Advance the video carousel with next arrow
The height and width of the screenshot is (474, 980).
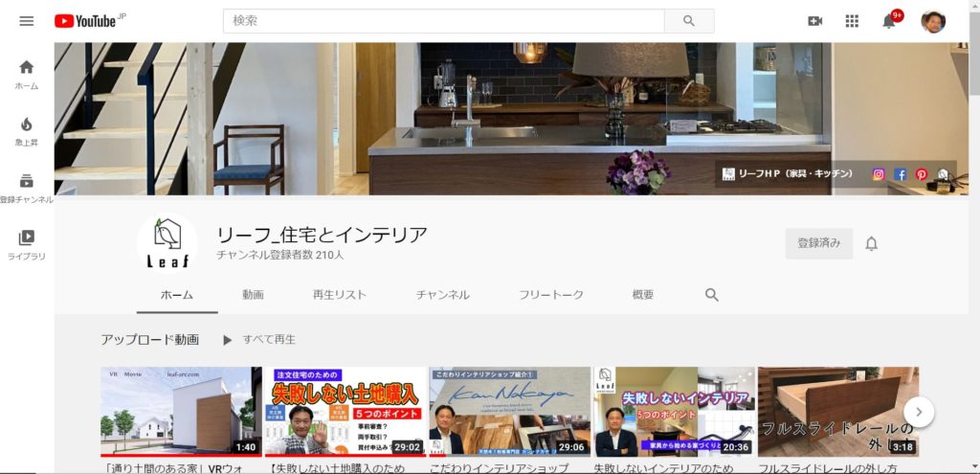[919, 412]
